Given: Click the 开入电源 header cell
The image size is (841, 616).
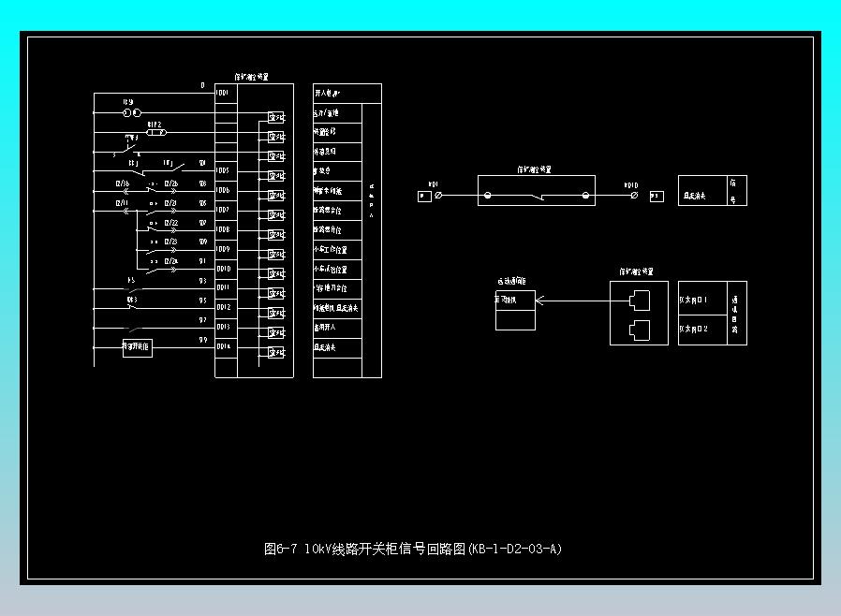Looking at the screenshot, I should pyautogui.click(x=347, y=94).
